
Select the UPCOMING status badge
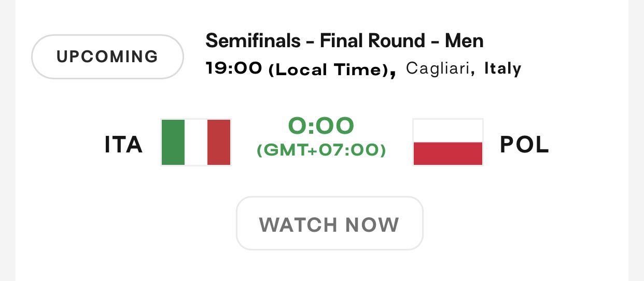coord(107,57)
